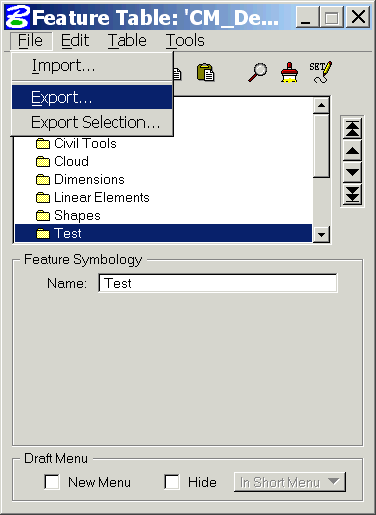The image size is (376, 515).
Task: Click the list scrollbar down arrow
Action: tap(321, 234)
